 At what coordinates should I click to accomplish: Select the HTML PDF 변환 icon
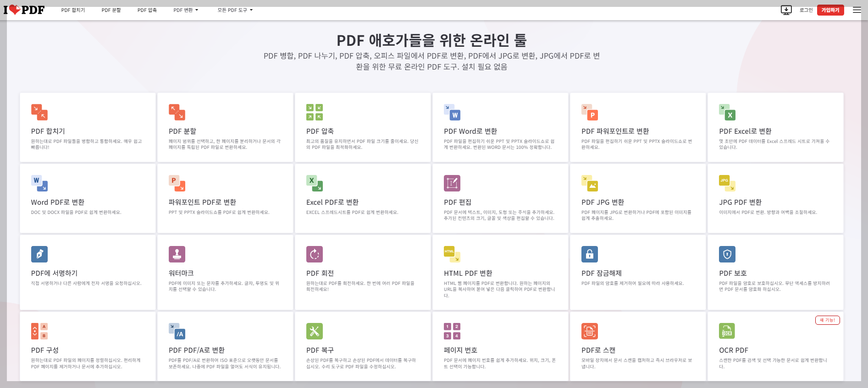point(452,254)
